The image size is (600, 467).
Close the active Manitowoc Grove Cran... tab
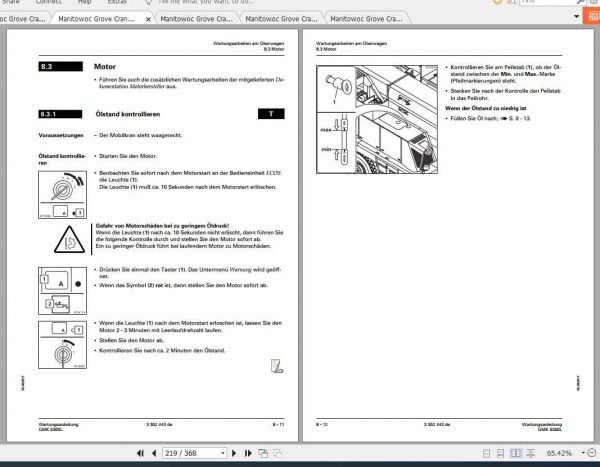[x=148, y=19]
